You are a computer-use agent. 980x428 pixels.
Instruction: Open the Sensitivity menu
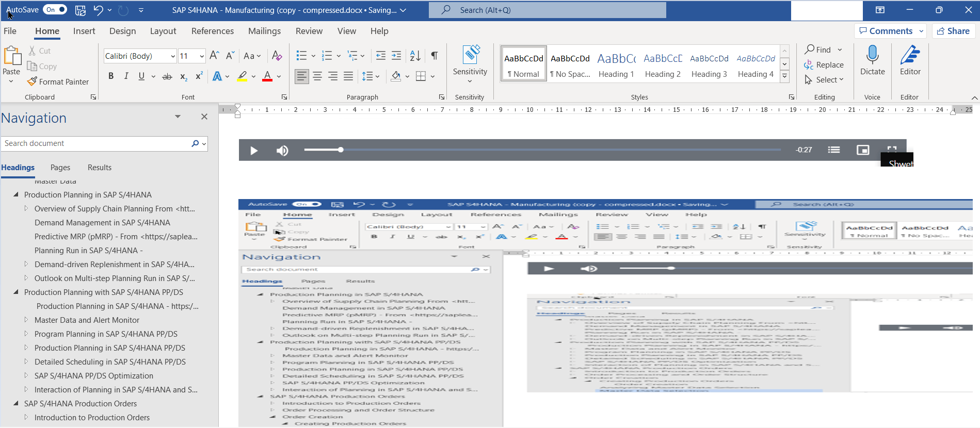[x=470, y=64]
